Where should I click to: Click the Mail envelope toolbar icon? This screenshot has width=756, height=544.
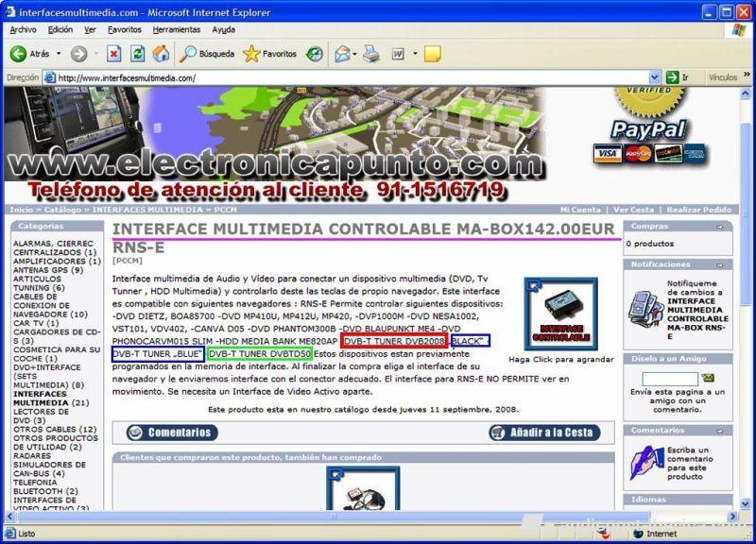click(342, 54)
